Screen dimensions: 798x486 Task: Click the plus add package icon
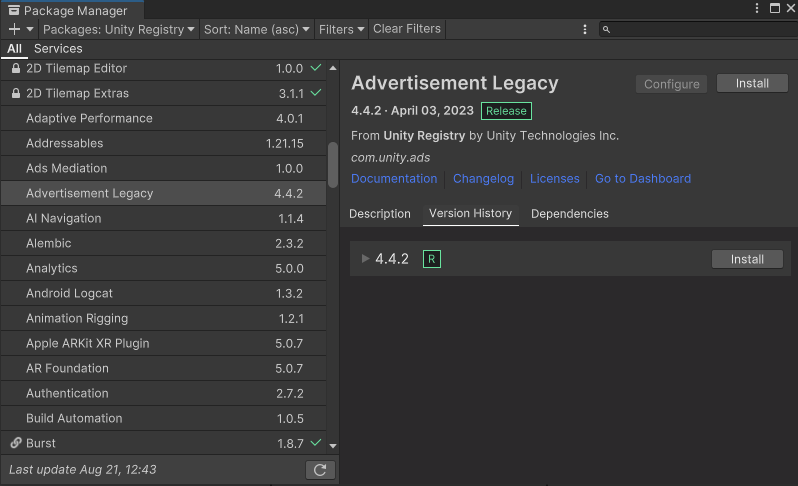tap(14, 29)
